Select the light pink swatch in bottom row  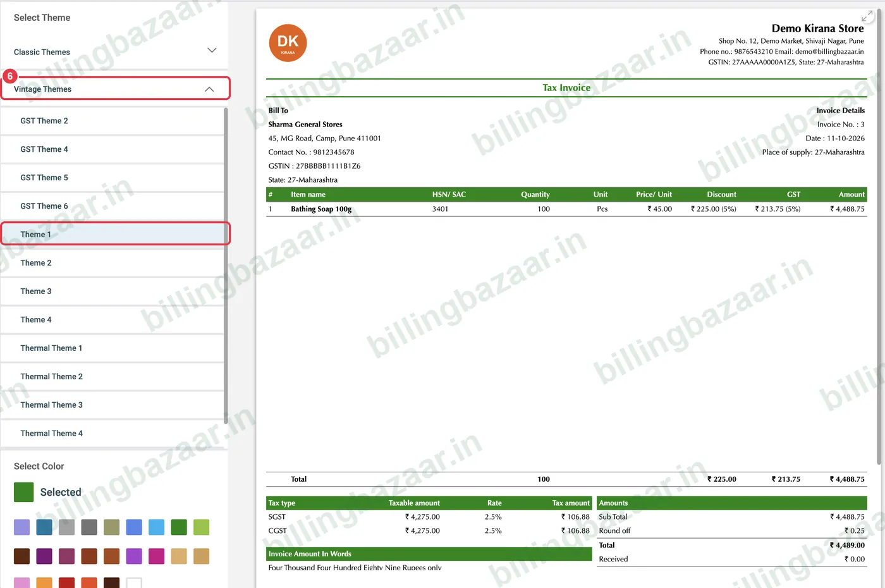(x=21, y=583)
